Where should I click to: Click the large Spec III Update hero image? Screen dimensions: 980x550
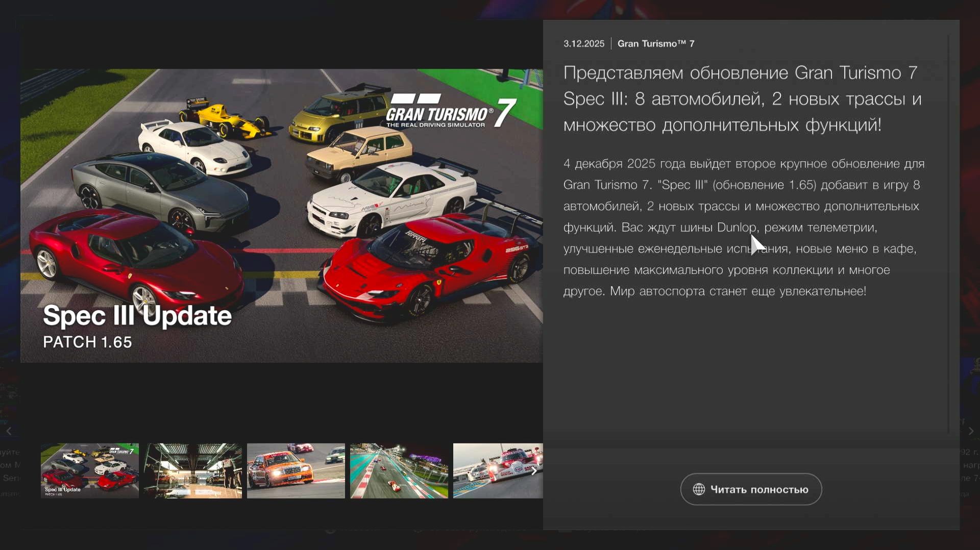tap(282, 215)
